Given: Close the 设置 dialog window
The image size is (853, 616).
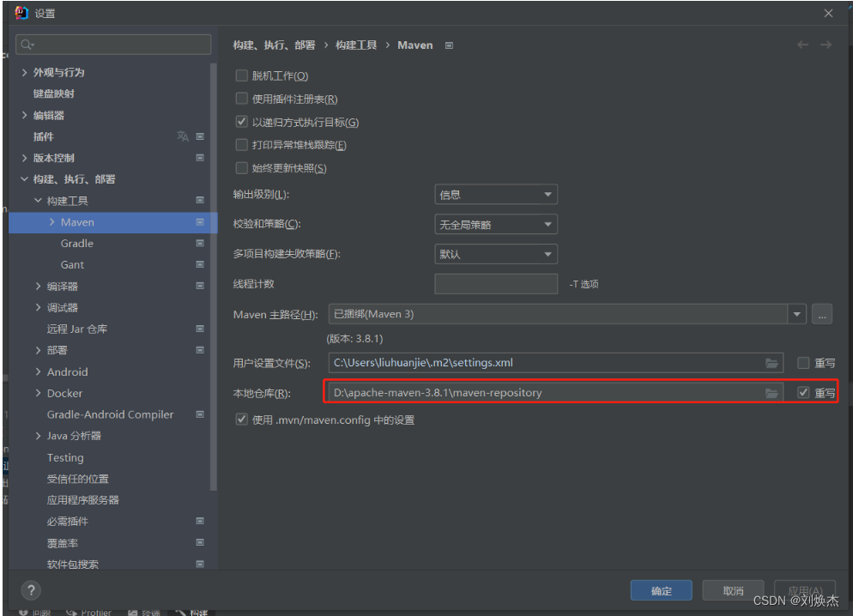Looking at the screenshot, I should tap(828, 13).
